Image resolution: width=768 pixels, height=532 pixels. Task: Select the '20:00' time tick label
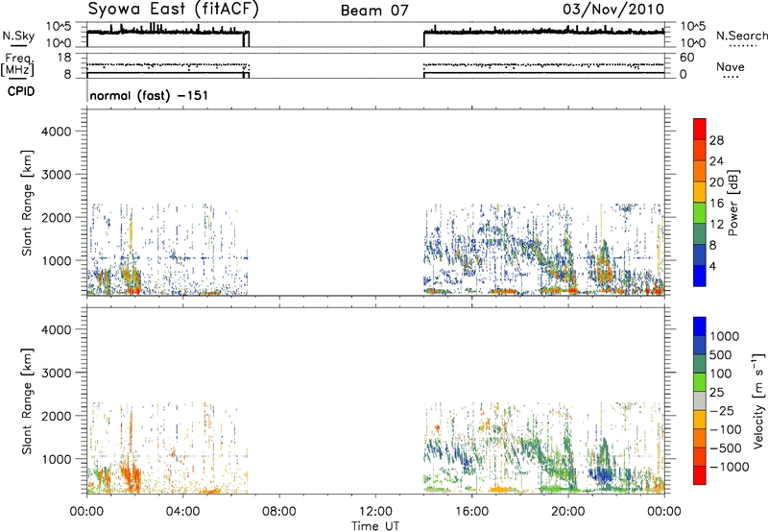568,512
